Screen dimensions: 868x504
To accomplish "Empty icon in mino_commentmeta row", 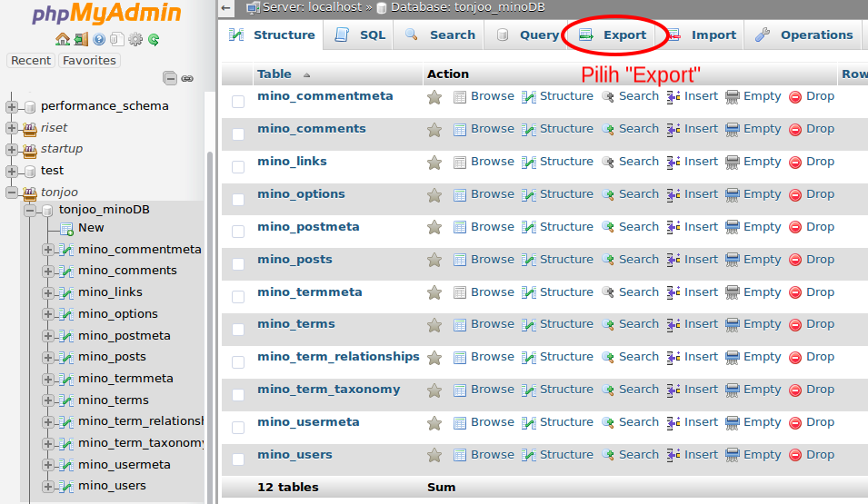I will point(733,97).
